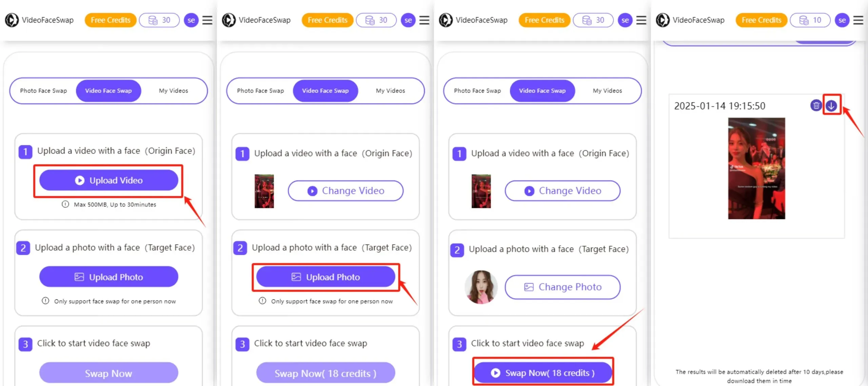
Task: Click the play icon inside Change Video button
Action: (x=312, y=191)
